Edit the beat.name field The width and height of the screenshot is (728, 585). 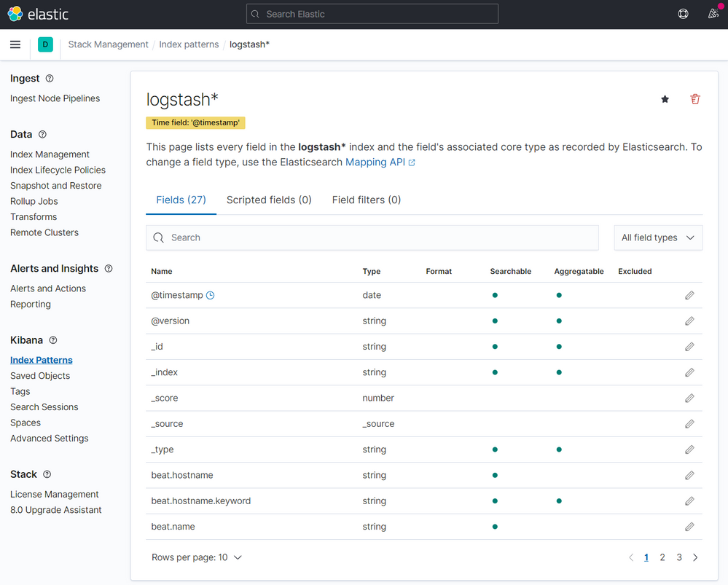click(689, 527)
